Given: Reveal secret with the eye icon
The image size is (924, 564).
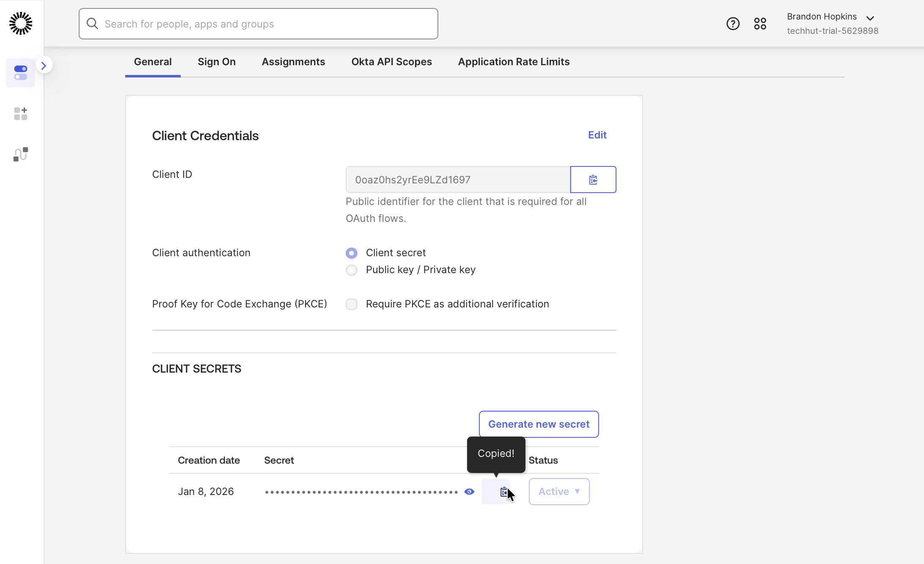Looking at the screenshot, I should point(469,492).
